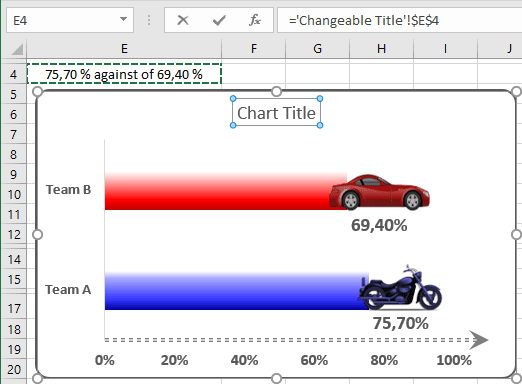Select row 8 header
Screen dimensions: 522x384
click(x=13, y=154)
